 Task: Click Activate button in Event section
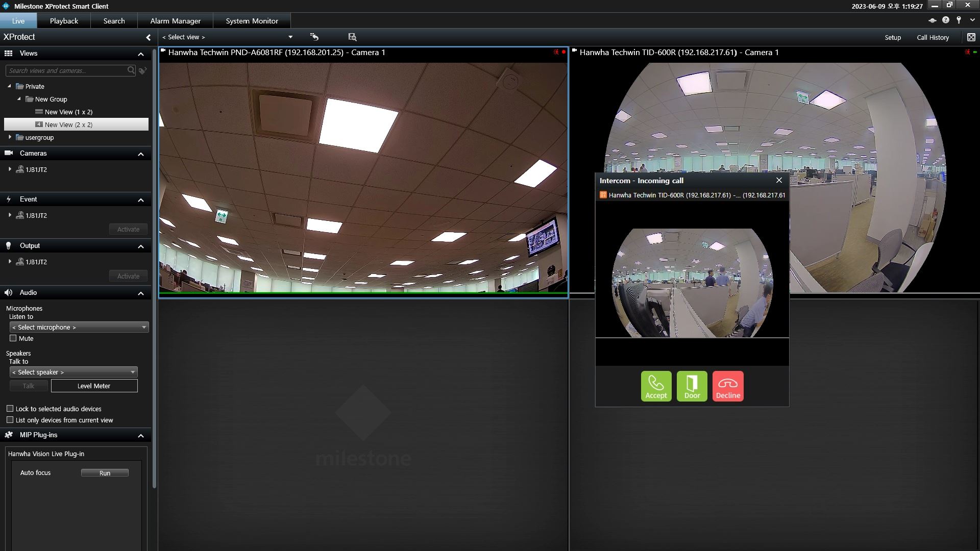128,229
